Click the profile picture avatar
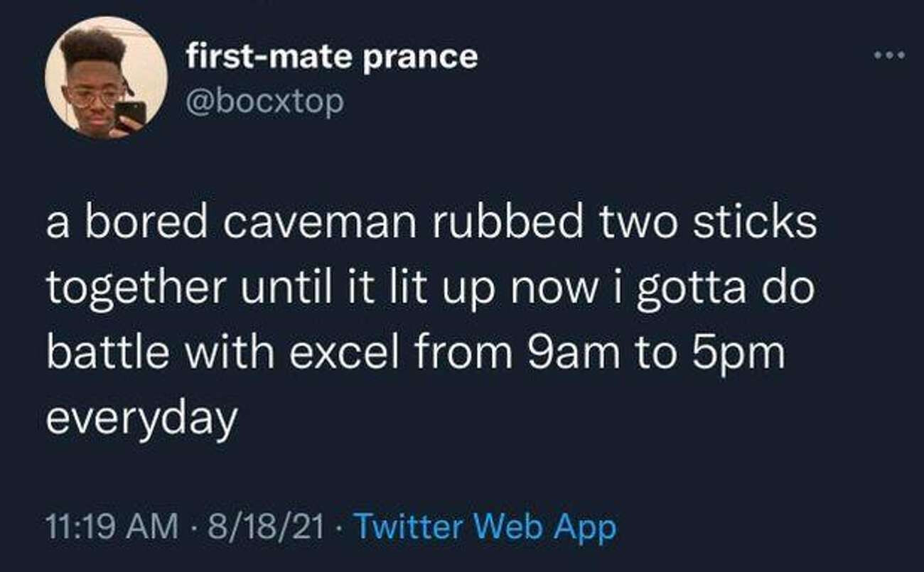This screenshot has height=572, width=924. (107, 77)
